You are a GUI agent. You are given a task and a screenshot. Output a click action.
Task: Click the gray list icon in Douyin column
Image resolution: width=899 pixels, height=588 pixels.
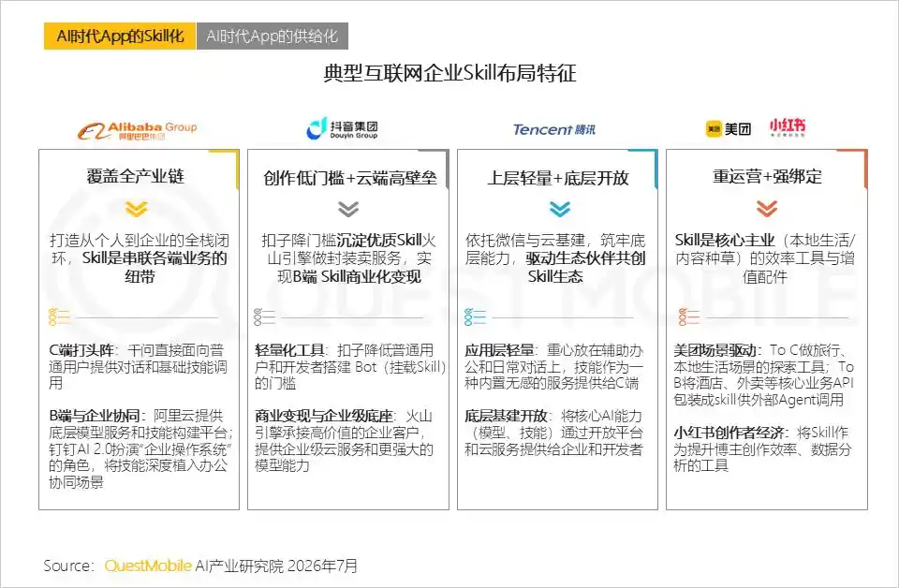pyautogui.click(x=264, y=316)
